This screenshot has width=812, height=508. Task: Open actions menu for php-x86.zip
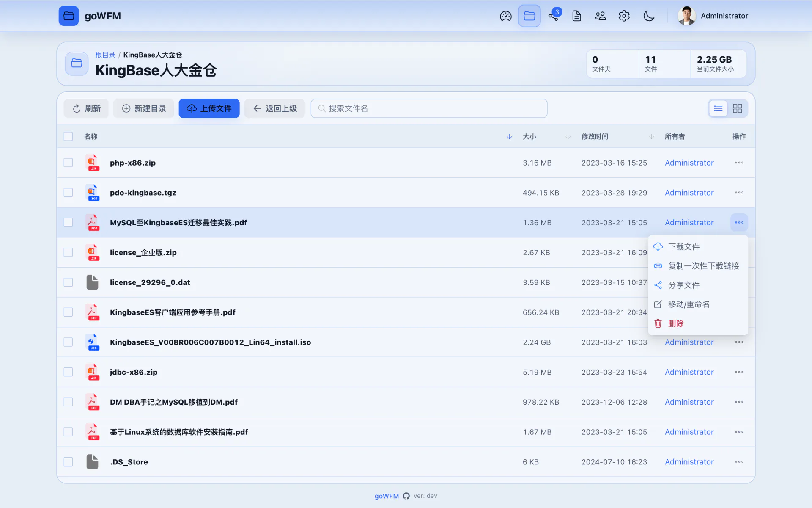point(739,163)
